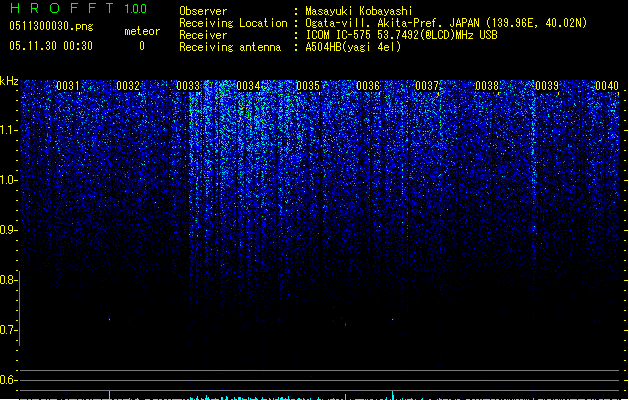Click the Observer label

pyautogui.click(x=203, y=11)
